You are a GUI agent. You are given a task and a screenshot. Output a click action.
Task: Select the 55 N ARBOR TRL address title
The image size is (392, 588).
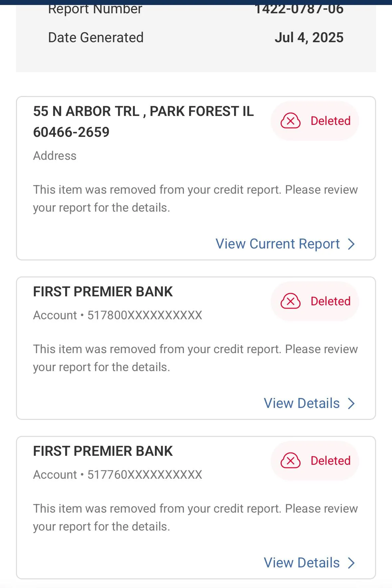point(143,122)
